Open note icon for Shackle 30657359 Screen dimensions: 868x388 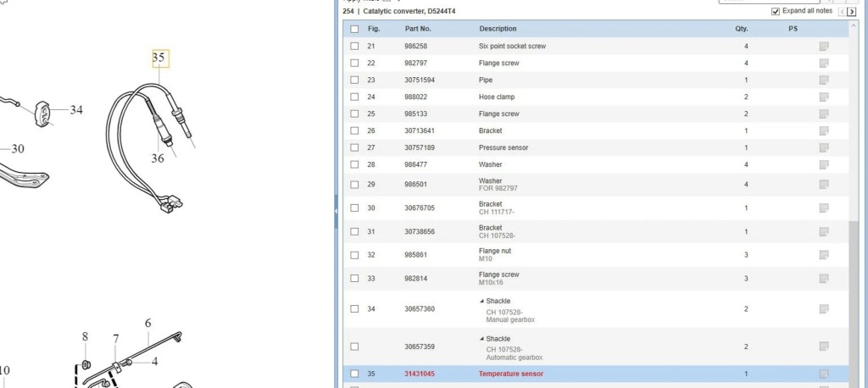[x=824, y=346]
